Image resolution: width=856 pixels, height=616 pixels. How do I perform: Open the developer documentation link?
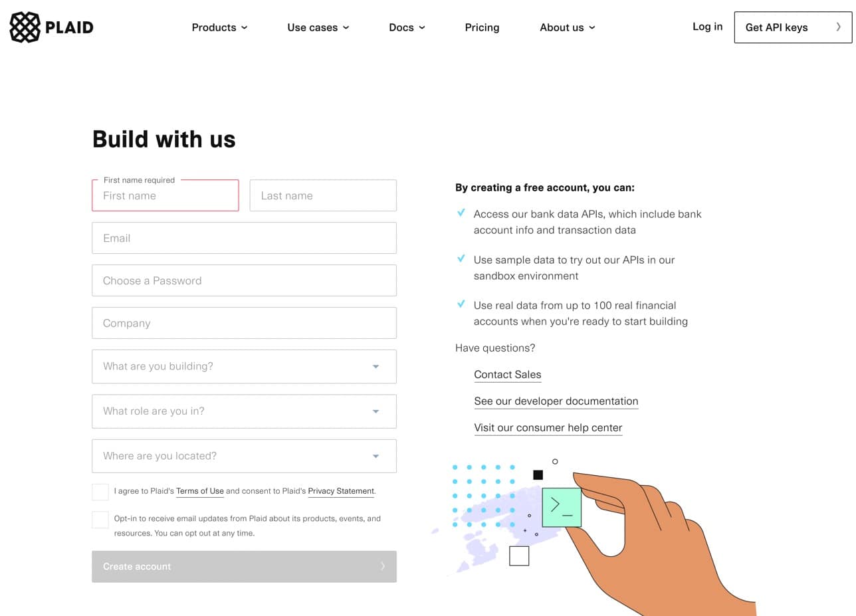pyautogui.click(x=556, y=401)
